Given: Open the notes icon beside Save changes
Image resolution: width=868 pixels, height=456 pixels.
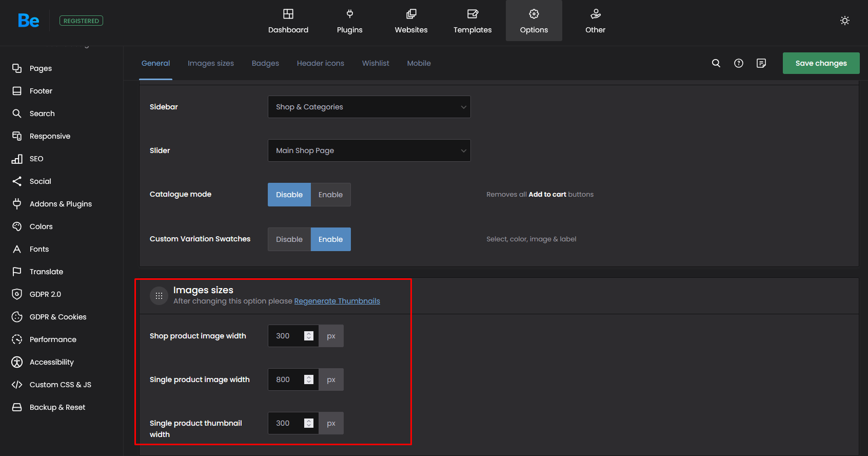Looking at the screenshot, I should 761,63.
